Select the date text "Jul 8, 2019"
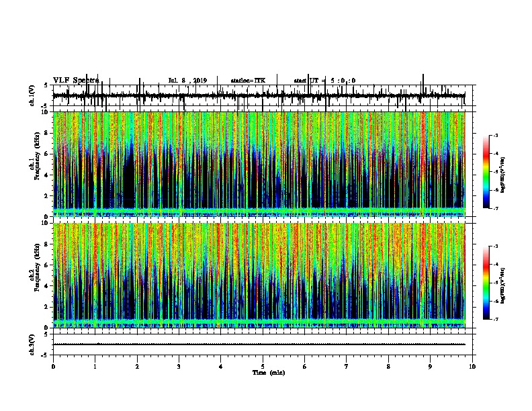Viewport: 532px width, 411px height. point(187,81)
